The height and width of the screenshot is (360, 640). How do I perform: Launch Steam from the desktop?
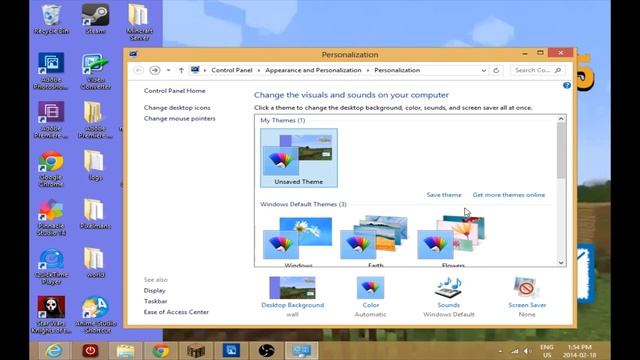95,19
